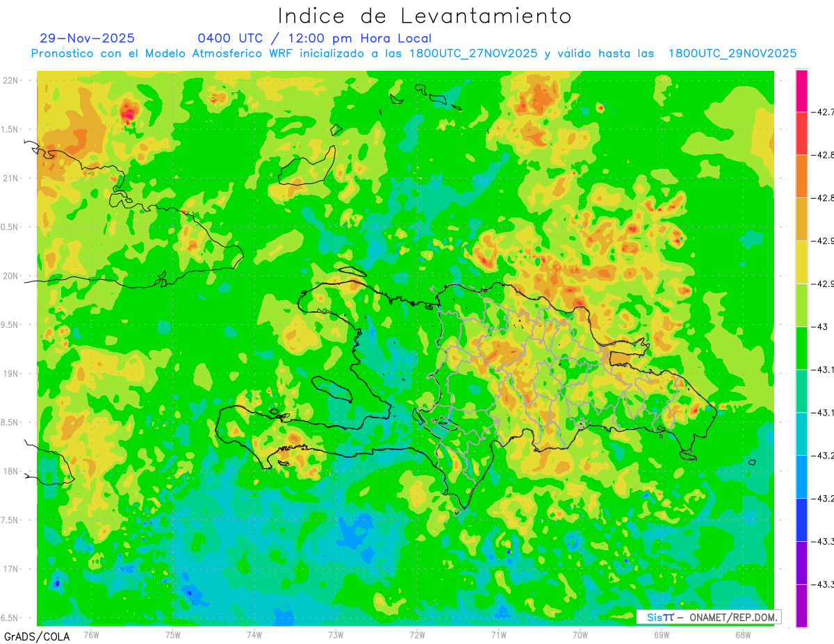The image size is (834, 644).
Task: Click the '18N' latitude label
Action: (11, 471)
